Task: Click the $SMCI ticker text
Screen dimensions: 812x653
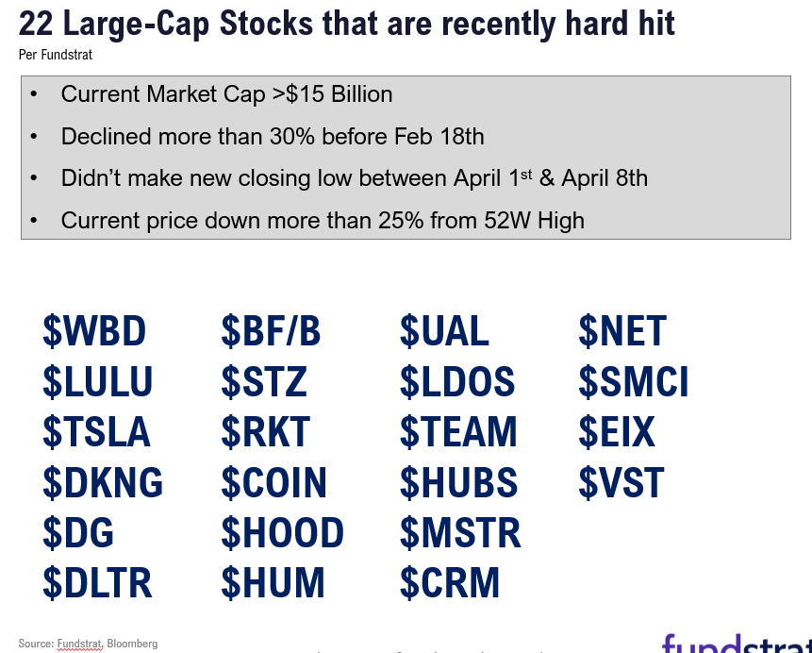Action: tap(634, 381)
